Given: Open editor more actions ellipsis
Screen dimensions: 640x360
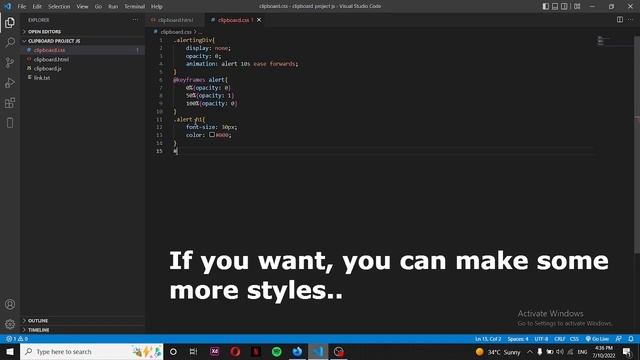Looking at the screenshot, I should (x=631, y=20).
